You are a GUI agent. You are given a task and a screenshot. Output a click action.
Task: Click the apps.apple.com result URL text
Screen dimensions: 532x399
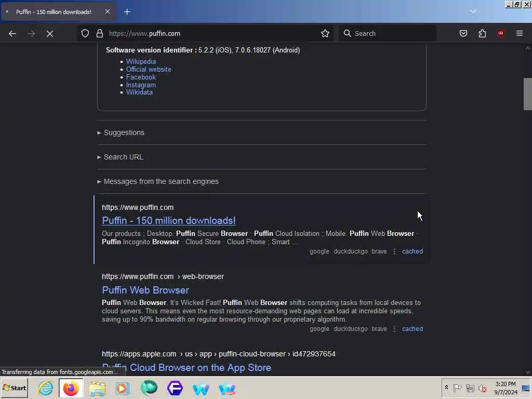pyautogui.click(x=219, y=354)
